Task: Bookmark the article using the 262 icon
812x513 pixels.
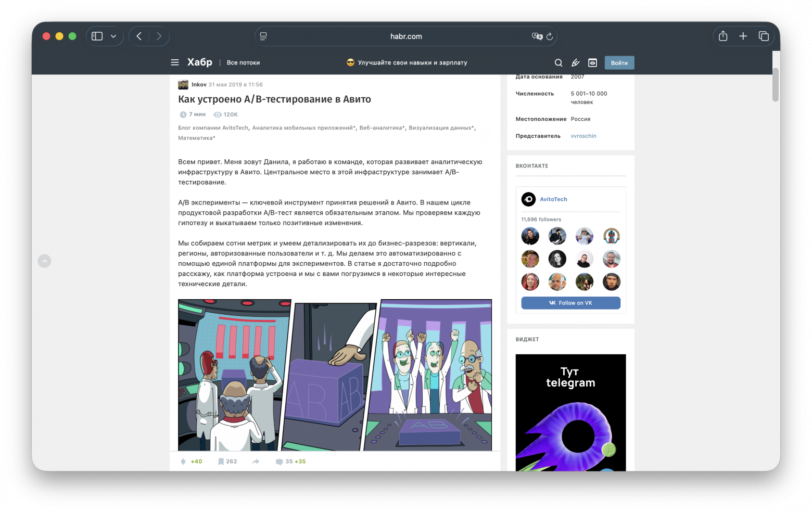Action: (x=221, y=461)
